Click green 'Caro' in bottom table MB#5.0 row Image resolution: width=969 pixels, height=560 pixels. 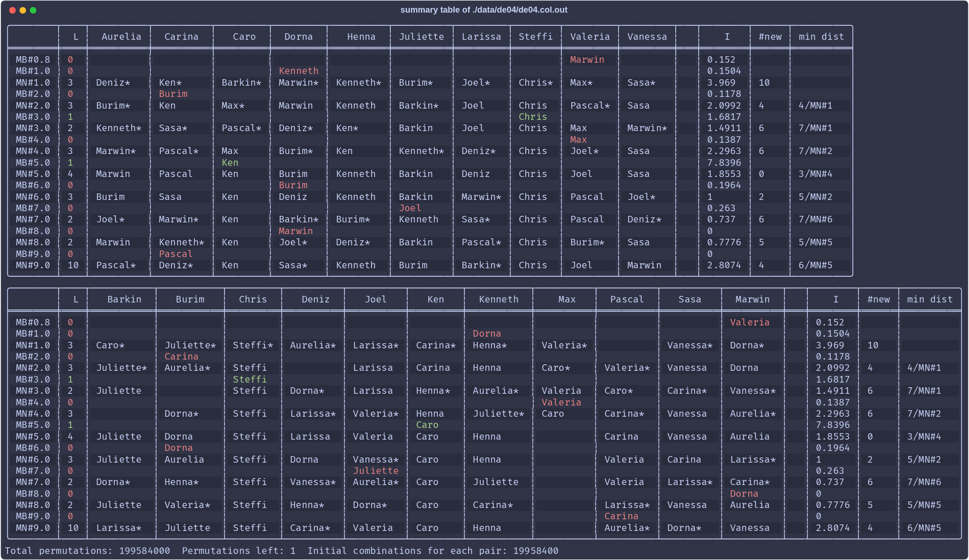pyautogui.click(x=427, y=425)
